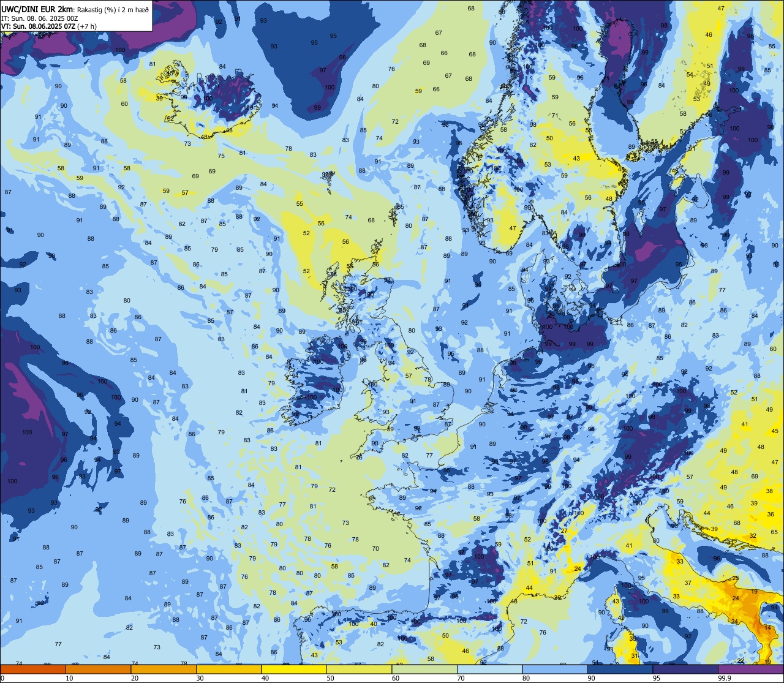Click the legend tick label 95

657,678
